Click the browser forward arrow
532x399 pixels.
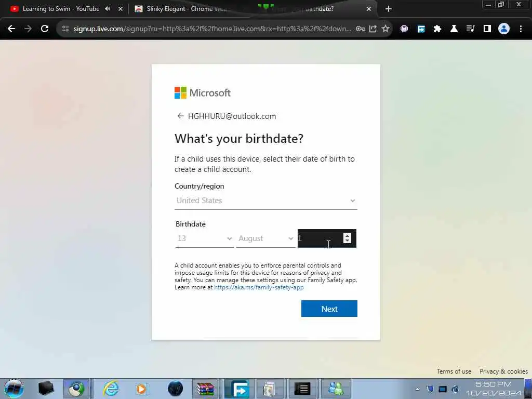(28, 29)
